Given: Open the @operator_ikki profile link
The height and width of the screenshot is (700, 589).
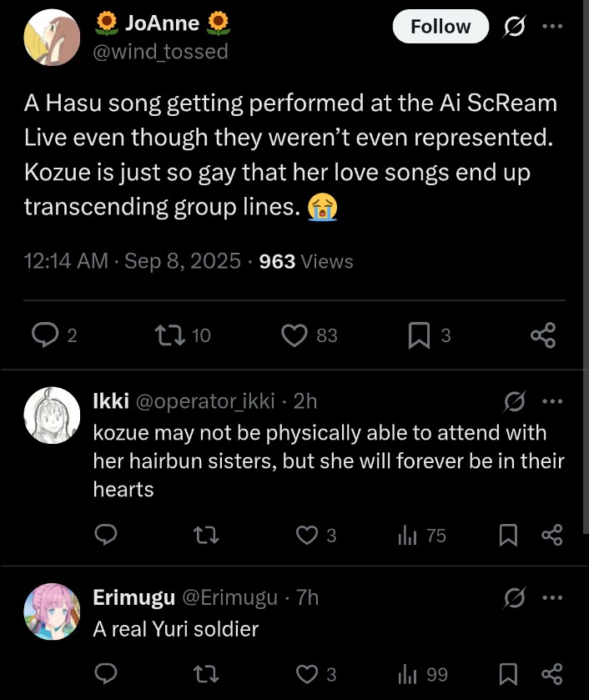Looking at the screenshot, I should [x=205, y=401].
